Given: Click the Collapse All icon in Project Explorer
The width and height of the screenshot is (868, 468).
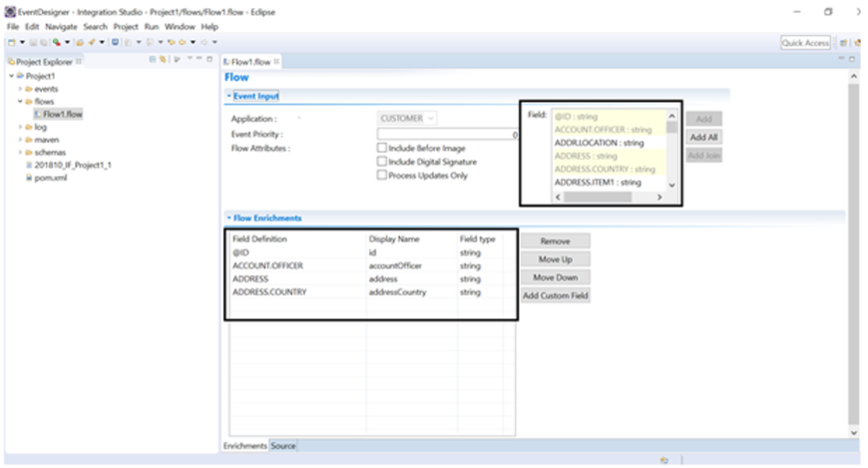Looking at the screenshot, I should 154,62.
